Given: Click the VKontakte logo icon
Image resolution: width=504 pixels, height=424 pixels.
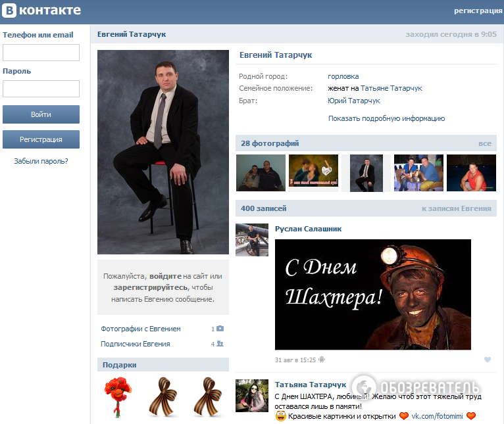Looking at the screenshot, I should pyautogui.click(x=9, y=11).
